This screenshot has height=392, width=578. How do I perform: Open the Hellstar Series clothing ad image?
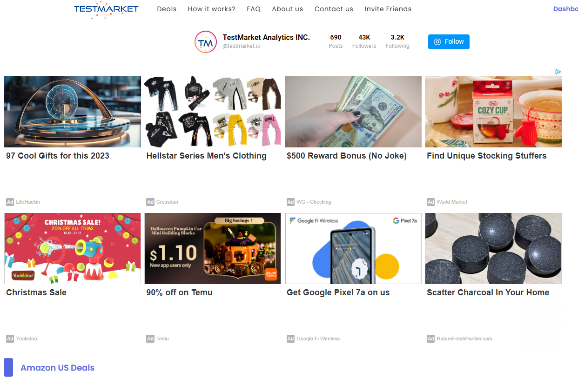click(x=213, y=112)
